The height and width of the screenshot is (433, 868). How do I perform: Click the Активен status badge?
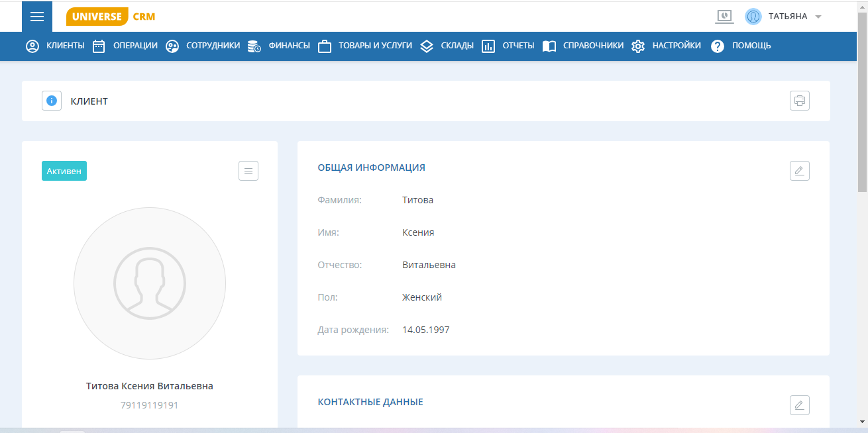pos(64,170)
